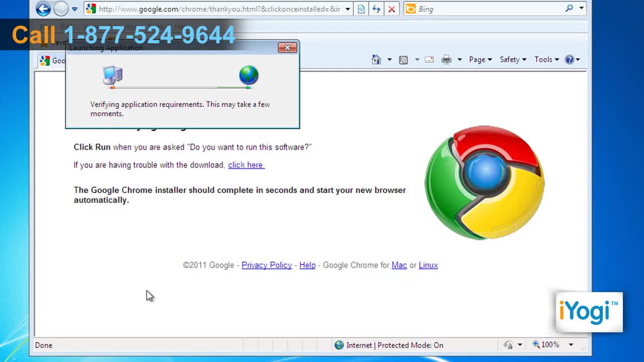This screenshot has width=644, height=362.
Task: Click the Read Mail icon
Action: pos(429,60)
